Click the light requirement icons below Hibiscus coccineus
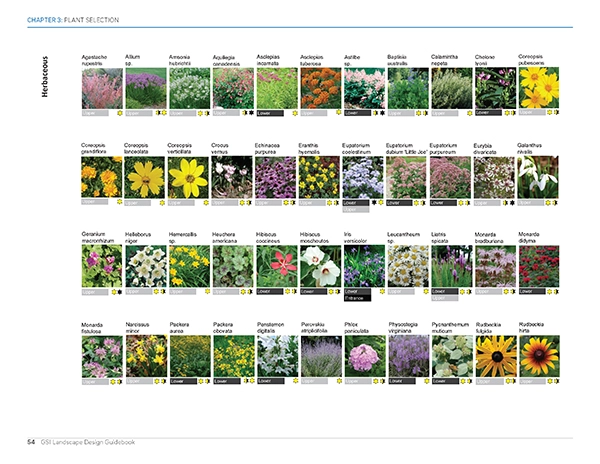The image size is (600, 464). tap(291, 291)
